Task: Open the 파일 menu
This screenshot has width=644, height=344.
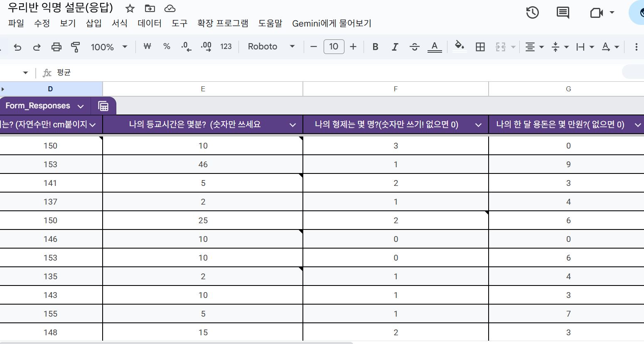Action: (x=16, y=23)
